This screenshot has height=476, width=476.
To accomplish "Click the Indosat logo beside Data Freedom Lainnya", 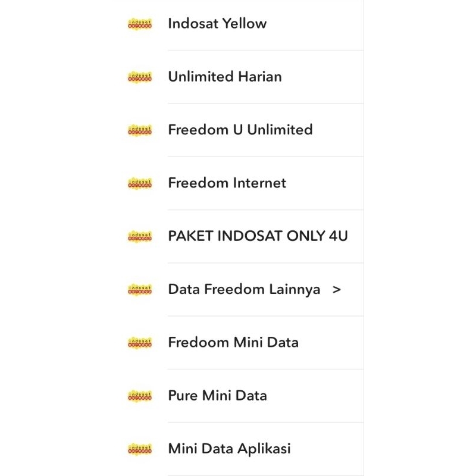I will [139, 289].
